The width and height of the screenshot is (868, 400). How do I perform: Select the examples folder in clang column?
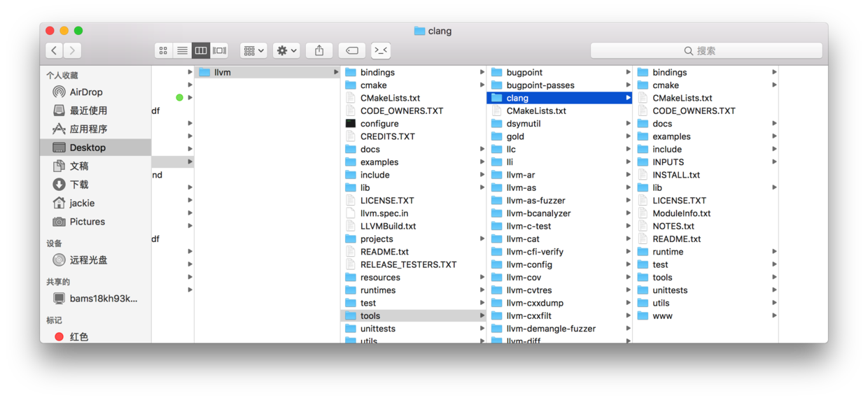point(706,136)
